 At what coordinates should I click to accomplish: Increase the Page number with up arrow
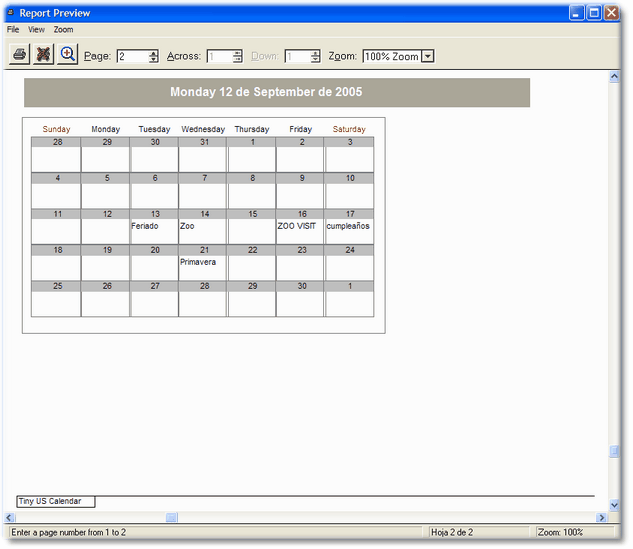(x=153, y=53)
